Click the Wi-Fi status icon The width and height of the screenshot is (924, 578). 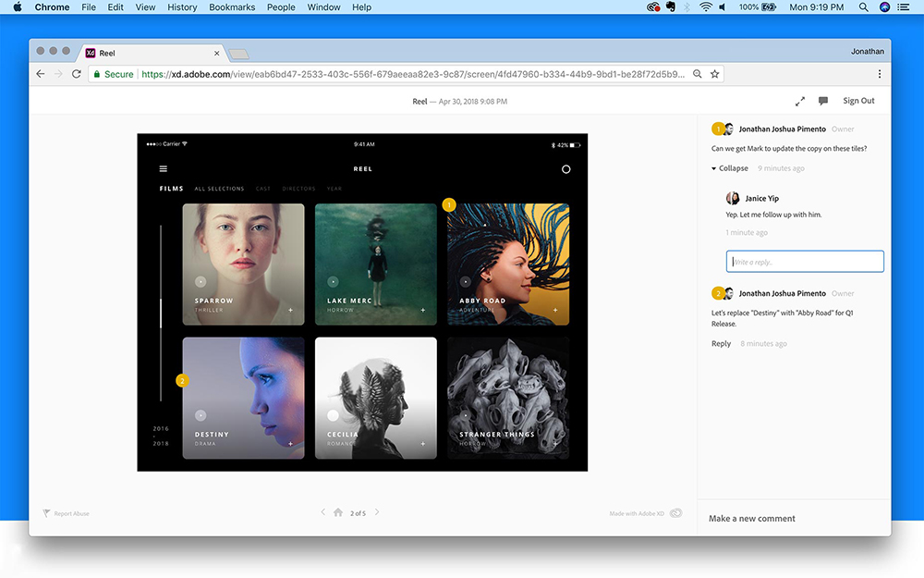[705, 7]
